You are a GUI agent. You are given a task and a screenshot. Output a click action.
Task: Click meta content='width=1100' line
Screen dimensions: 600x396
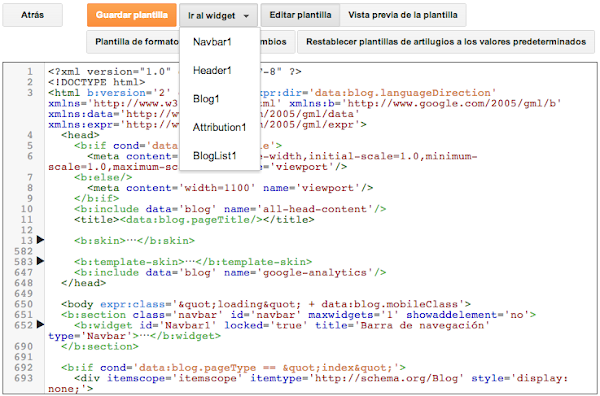click(230, 188)
